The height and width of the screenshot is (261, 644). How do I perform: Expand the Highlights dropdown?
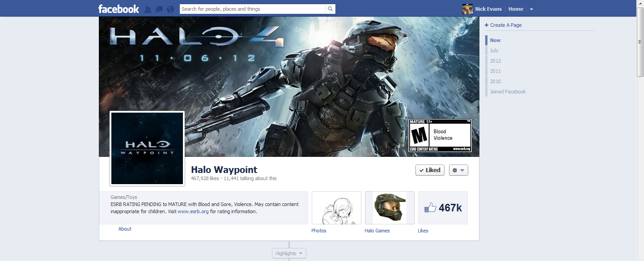pyautogui.click(x=289, y=253)
